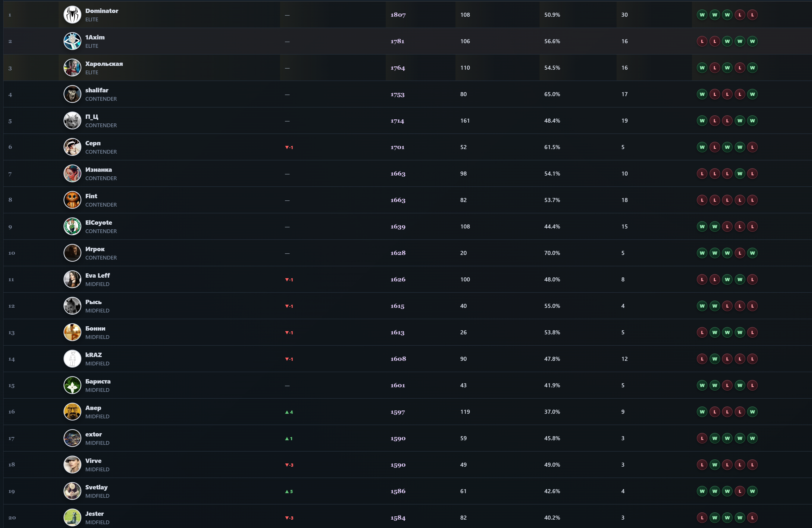Click Рысь's 55.0% win rate cell
The width and height of the screenshot is (812, 528).
[x=552, y=306]
